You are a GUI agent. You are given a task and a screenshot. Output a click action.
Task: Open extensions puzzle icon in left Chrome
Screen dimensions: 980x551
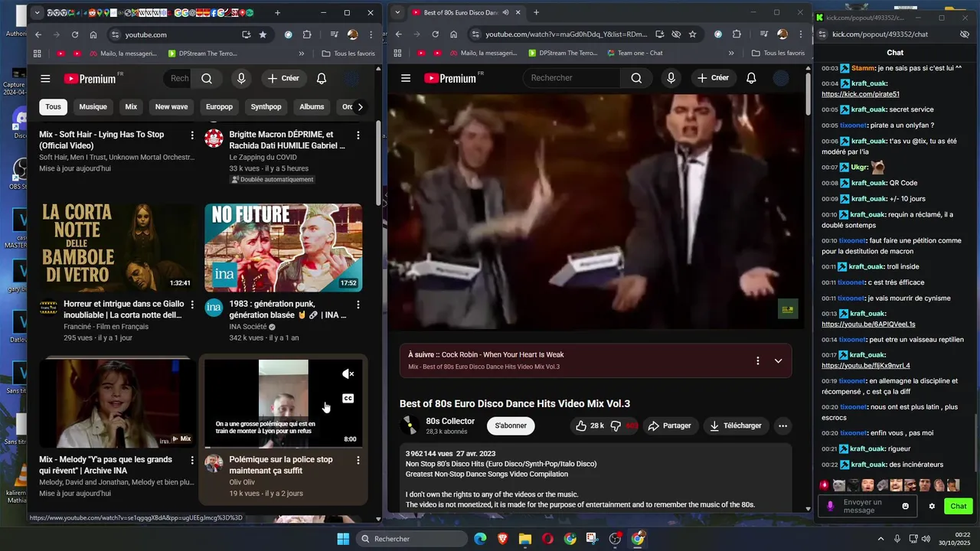click(x=307, y=34)
